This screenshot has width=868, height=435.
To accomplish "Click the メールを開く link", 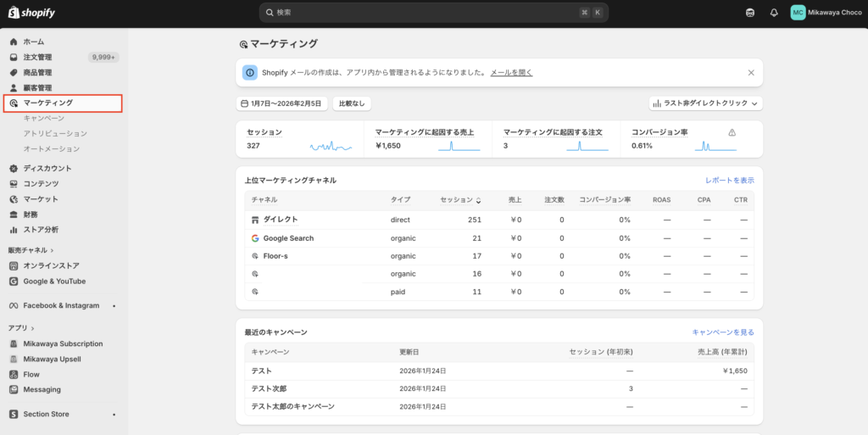I will 511,73.
